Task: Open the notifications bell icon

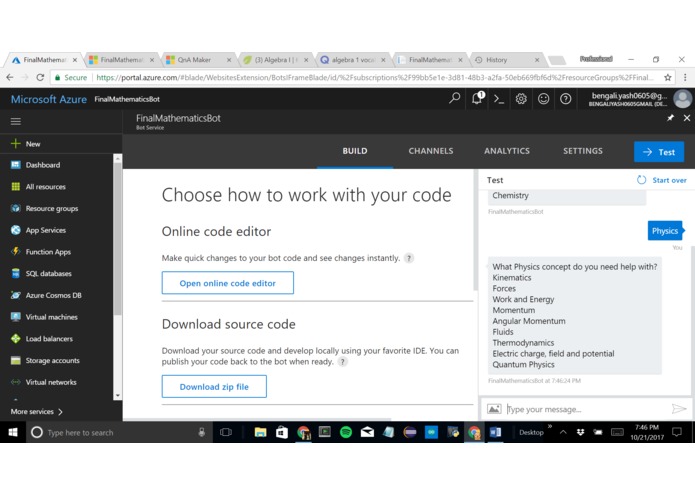Action: 477,98
